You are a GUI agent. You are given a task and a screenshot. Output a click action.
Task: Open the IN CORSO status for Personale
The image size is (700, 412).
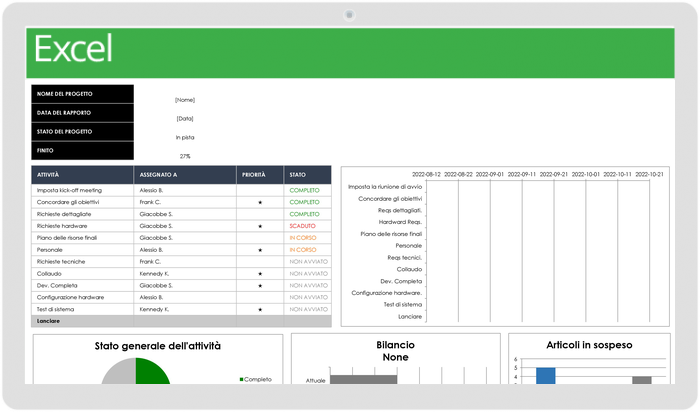[x=302, y=250]
